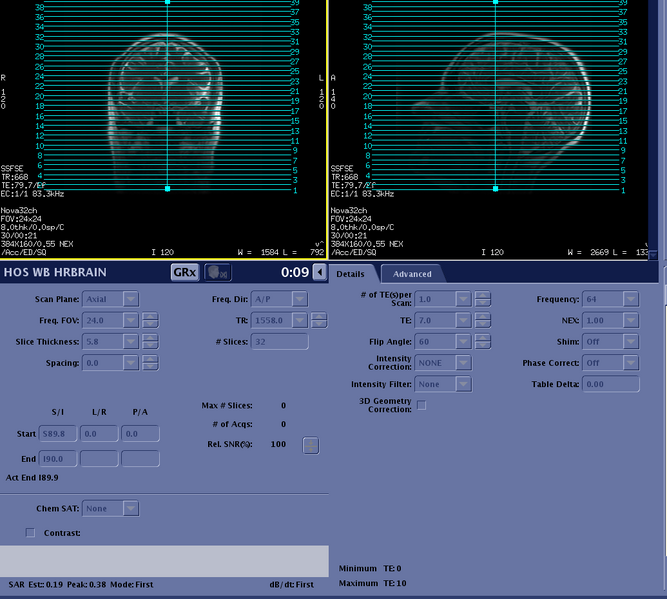
Task: Click the HOS WB HRBRAIN protocol title
Action: tap(55, 272)
